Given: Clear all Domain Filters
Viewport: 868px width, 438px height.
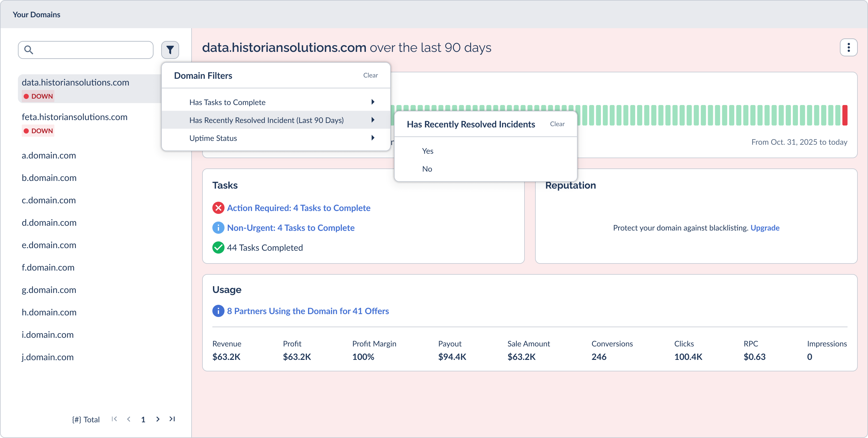Looking at the screenshot, I should (x=370, y=75).
